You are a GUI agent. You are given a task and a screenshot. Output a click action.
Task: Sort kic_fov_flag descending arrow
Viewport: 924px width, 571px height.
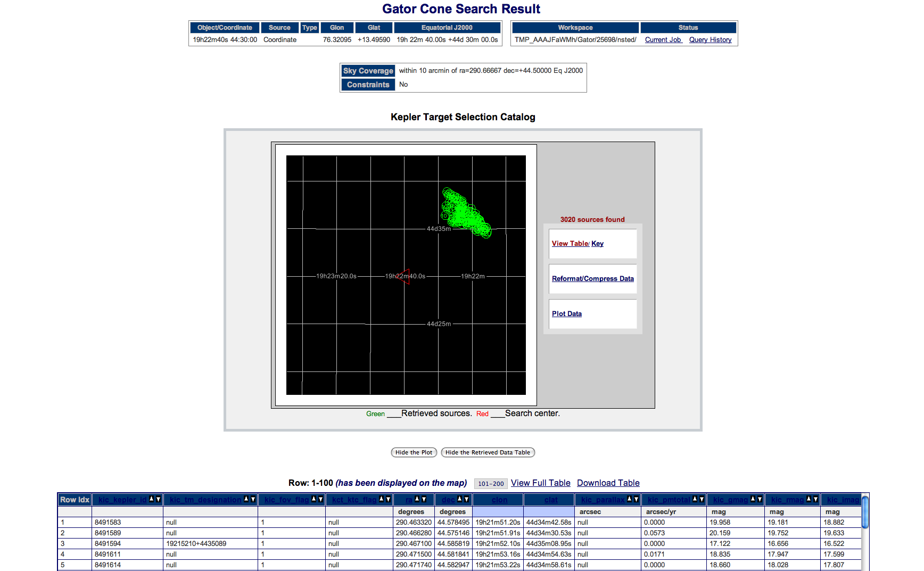pos(320,499)
